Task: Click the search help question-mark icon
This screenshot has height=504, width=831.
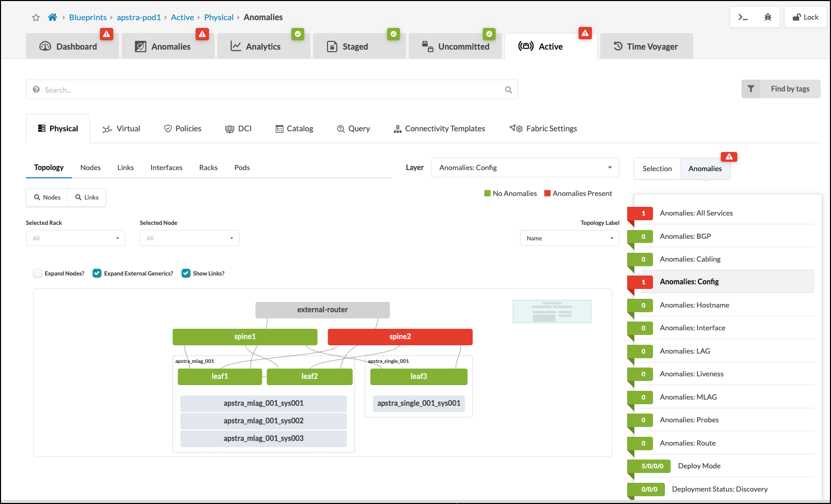Action: [36, 89]
